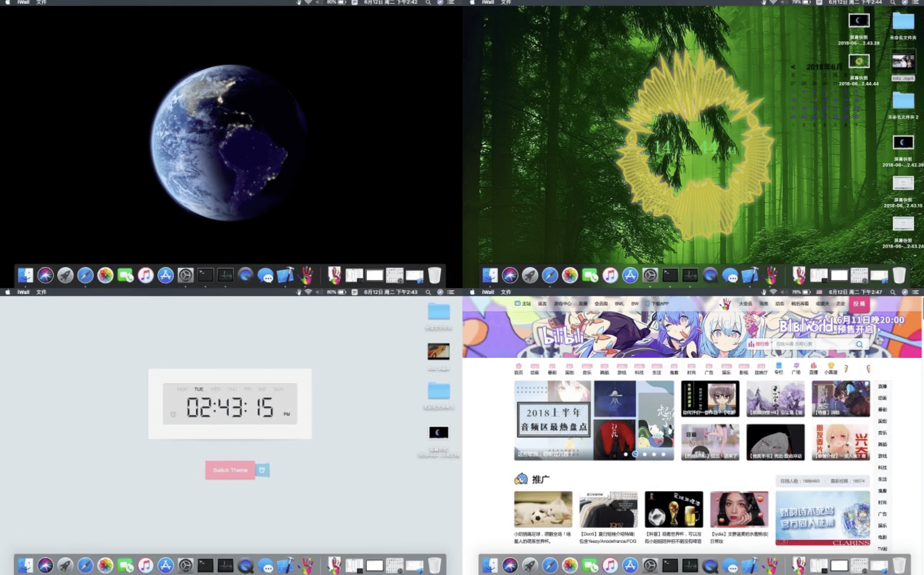Image resolution: width=924 pixels, height=575 pixels.
Task: Open the 2018上半年音频区最热盘点 banner thumbnail
Action: click(553, 420)
